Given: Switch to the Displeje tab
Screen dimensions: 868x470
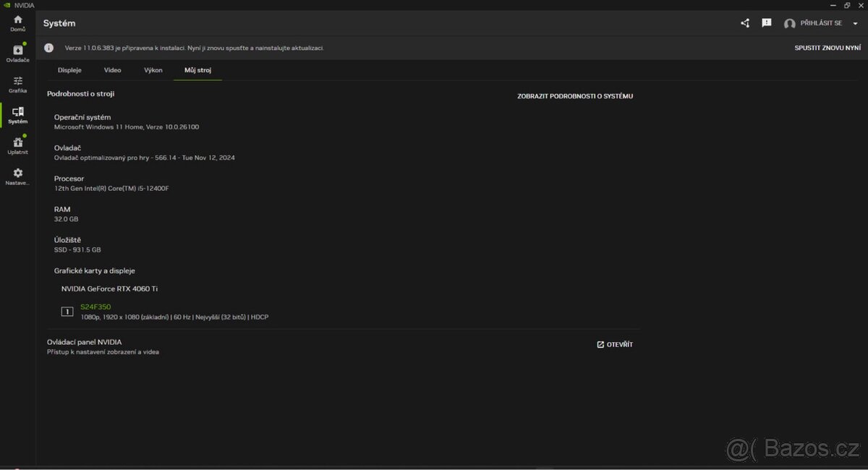Looking at the screenshot, I should [69, 70].
